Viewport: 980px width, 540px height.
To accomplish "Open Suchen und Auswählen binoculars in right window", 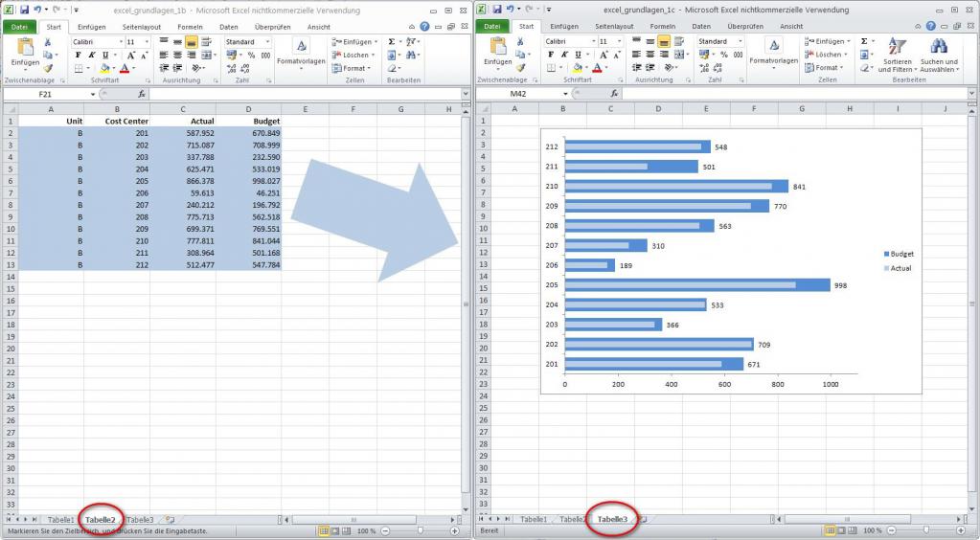I will (938, 55).
